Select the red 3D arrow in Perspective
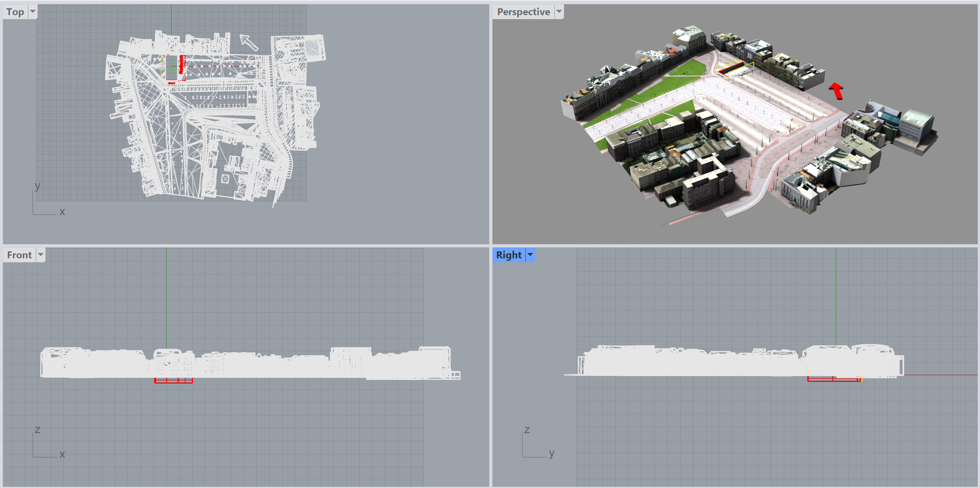The image size is (980, 488). coord(836,91)
